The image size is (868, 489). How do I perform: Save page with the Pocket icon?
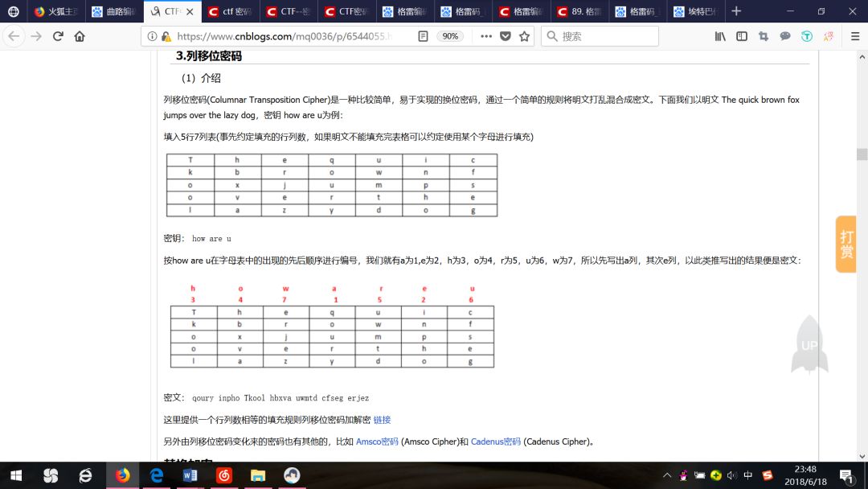pyautogui.click(x=506, y=36)
